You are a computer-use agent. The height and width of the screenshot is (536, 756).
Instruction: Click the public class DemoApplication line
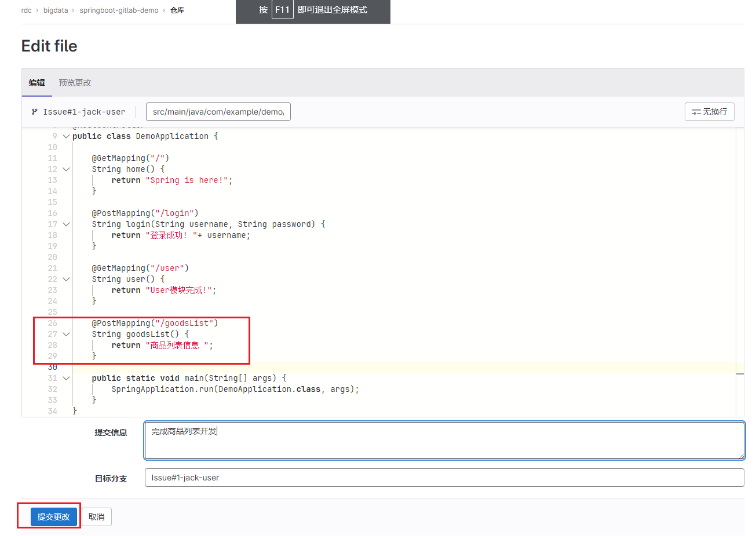click(145, 137)
